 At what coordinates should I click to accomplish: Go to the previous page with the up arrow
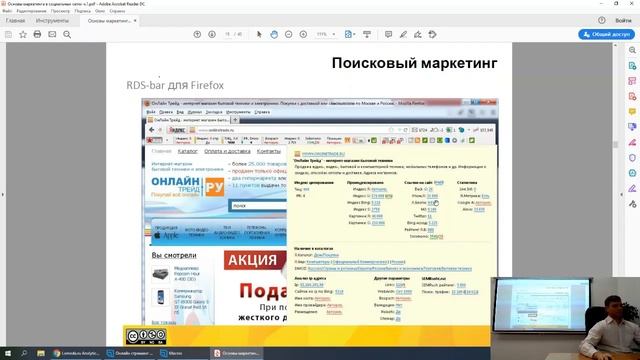(197, 34)
